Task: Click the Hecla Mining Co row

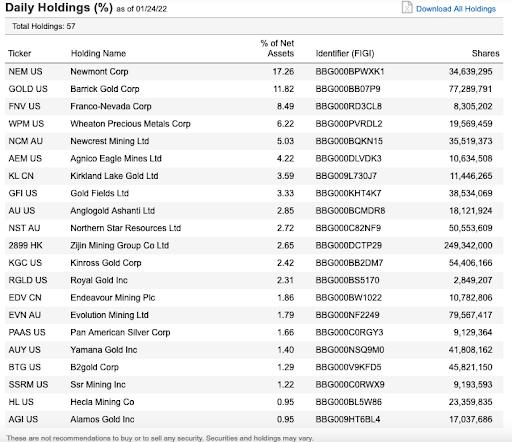Action: click(254, 402)
